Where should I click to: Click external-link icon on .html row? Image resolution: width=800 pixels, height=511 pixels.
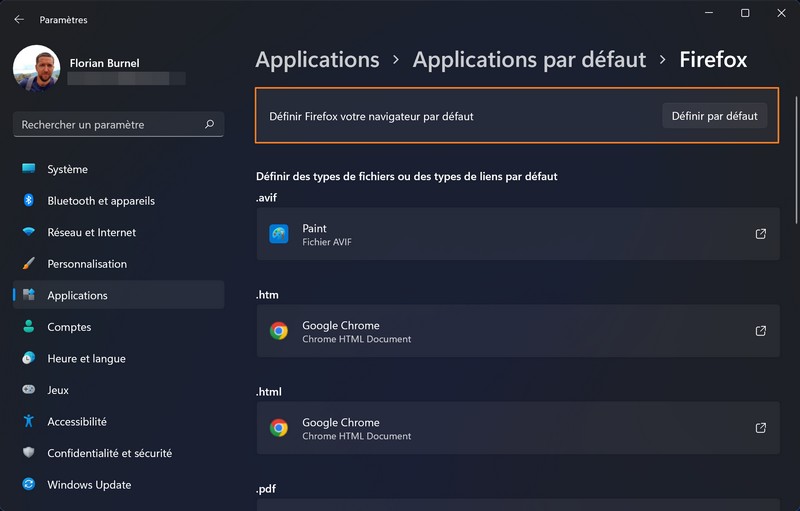pos(761,428)
